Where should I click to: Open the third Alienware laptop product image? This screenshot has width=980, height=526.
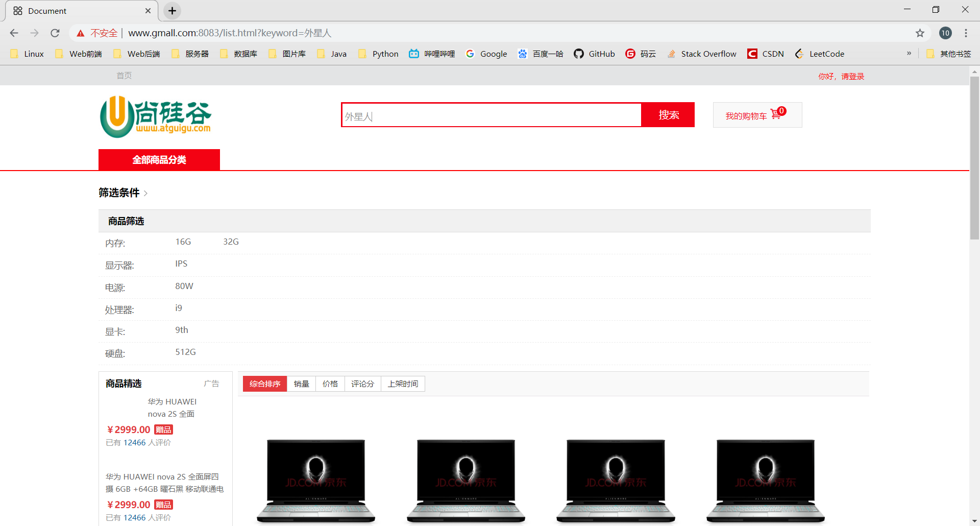[x=616, y=481]
